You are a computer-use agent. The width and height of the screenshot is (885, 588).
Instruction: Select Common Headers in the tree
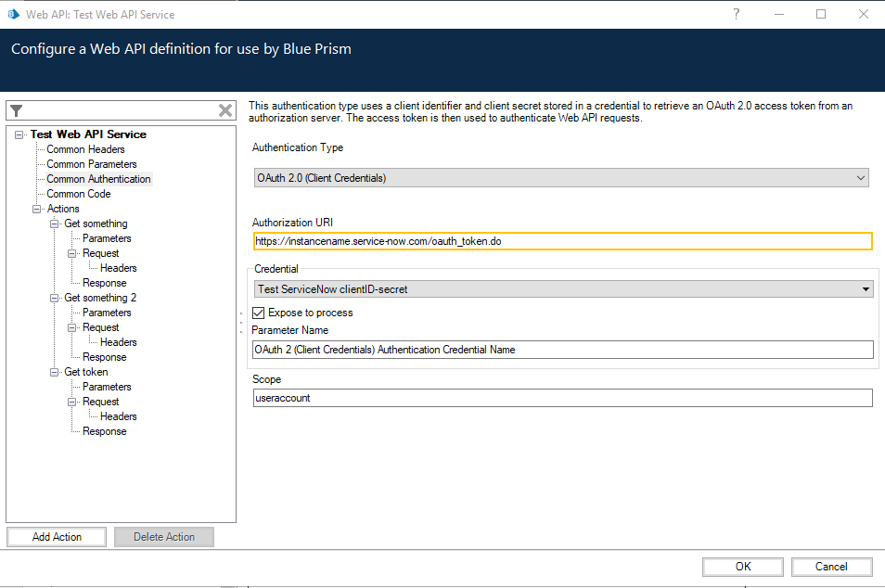tap(85, 149)
